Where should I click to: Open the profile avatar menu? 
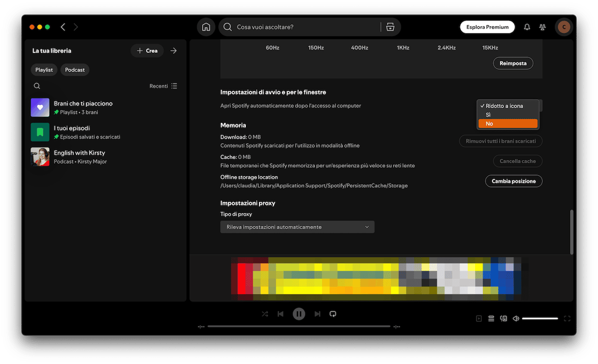564,27
